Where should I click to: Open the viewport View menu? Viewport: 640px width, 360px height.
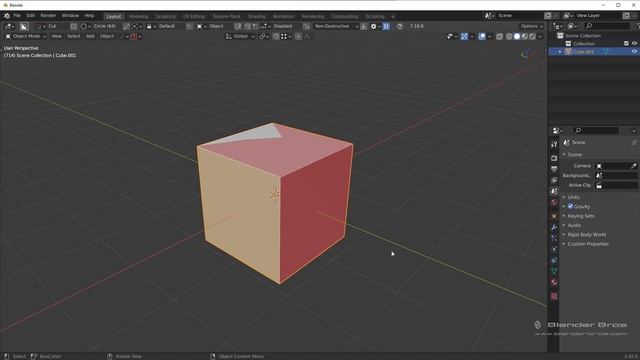coord(56,36)
